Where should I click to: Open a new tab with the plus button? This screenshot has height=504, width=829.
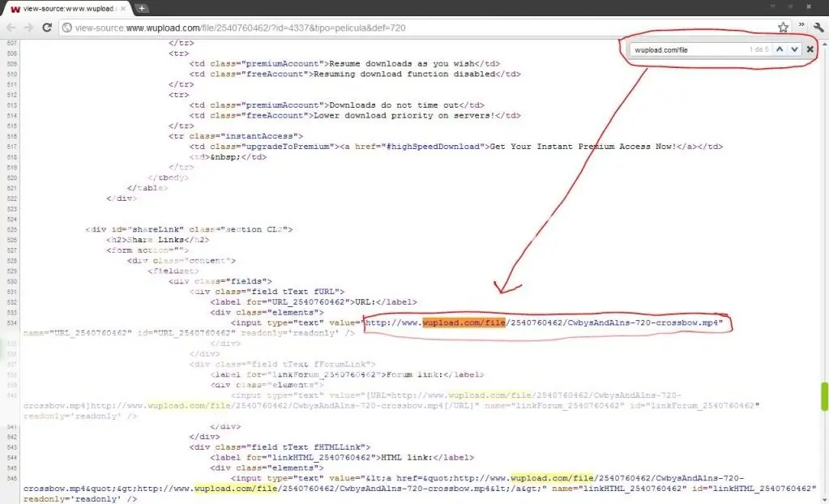[142, 8]
